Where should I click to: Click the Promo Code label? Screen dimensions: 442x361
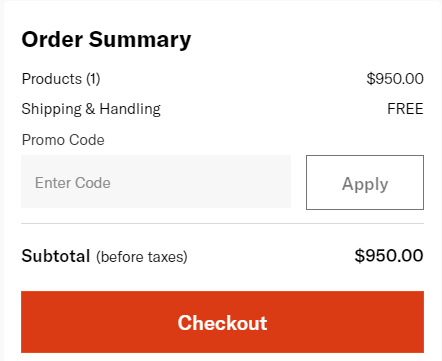pos(63,140)
